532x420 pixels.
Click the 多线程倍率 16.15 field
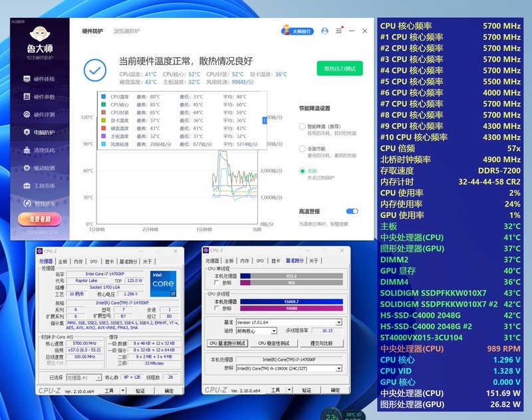[x=327, y=330]
